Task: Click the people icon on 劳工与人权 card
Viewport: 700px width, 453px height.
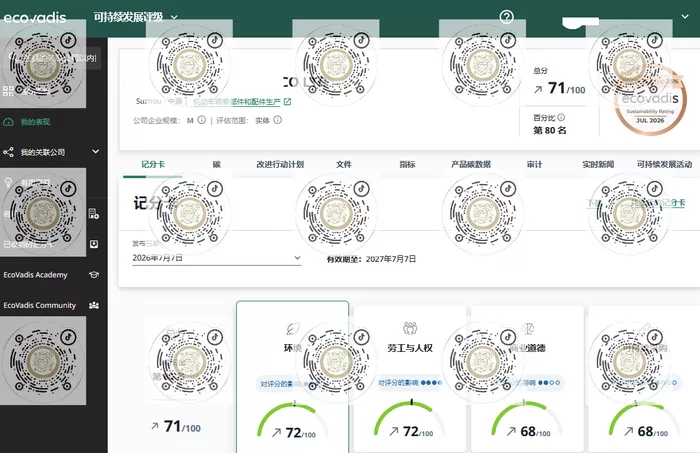Action: click(410, 328)
